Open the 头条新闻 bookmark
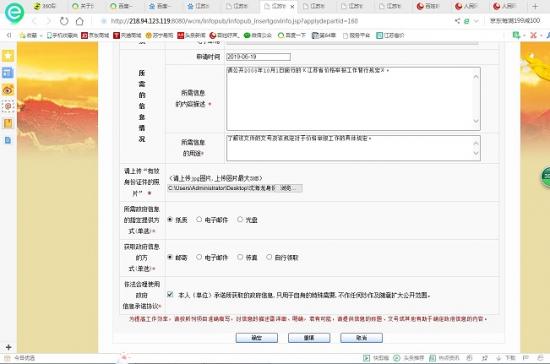This screenshot has height=364, width=550. (191, 35)
